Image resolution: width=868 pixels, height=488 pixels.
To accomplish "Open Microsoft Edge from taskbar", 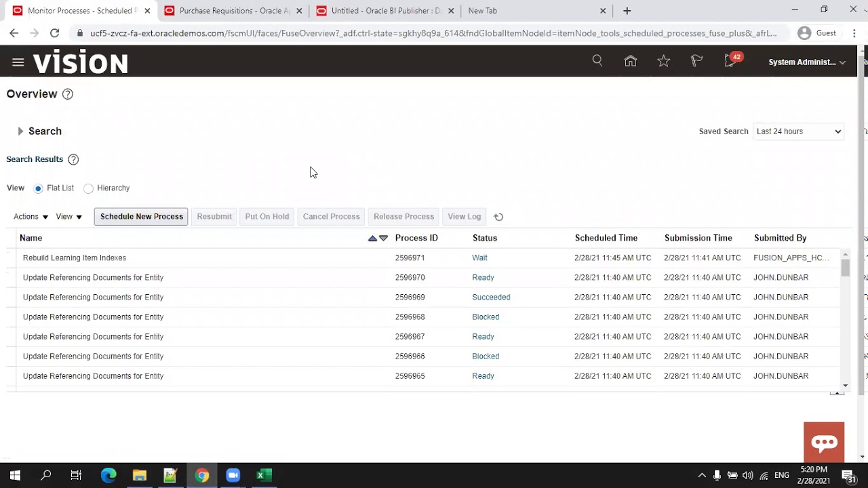I will pos(108,475).
